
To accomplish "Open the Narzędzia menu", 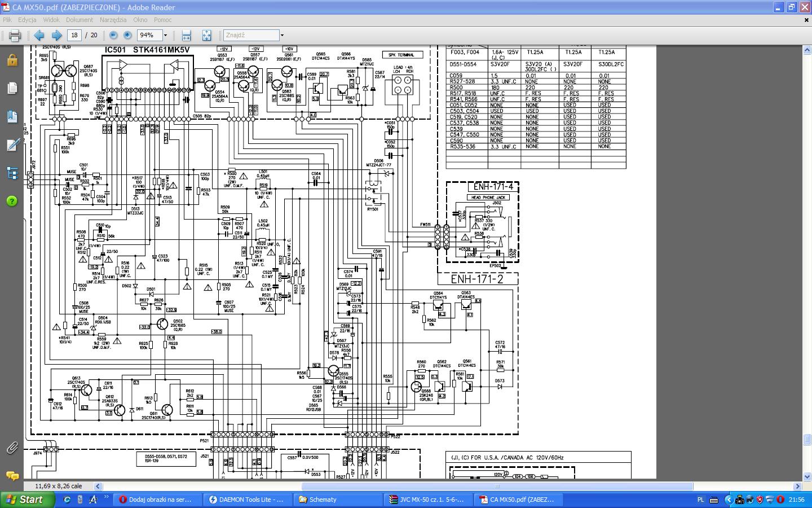I will (113, 20).
